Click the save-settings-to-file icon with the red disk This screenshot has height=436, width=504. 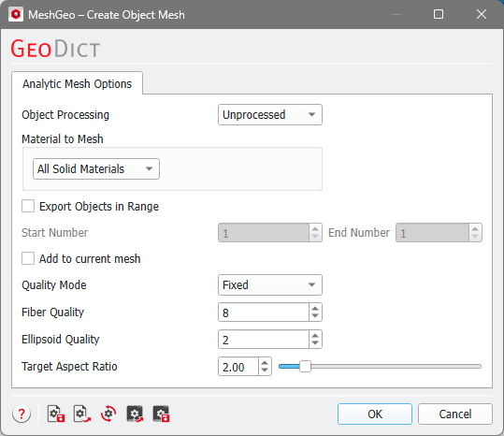point(56,414)
